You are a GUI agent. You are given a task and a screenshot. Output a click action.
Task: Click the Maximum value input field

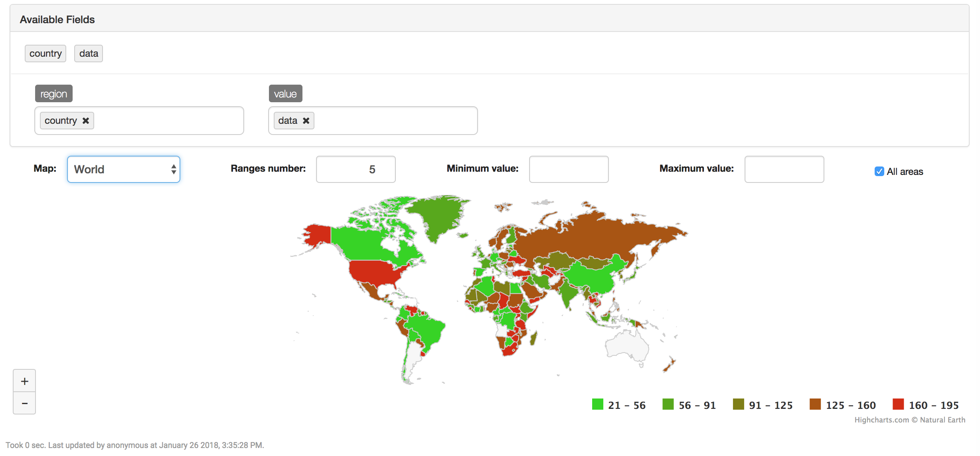(x=784, y=169)
